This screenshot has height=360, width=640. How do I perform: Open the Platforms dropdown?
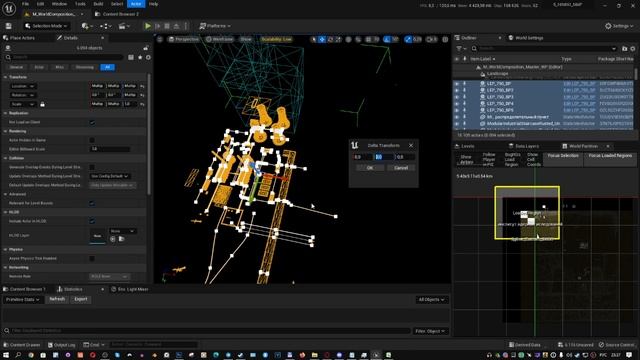tap(215, 26)
